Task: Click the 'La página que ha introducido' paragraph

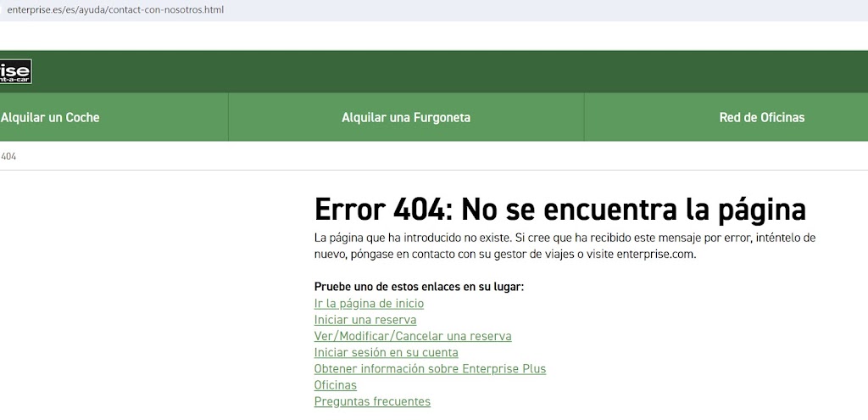Action: coord(565,246)
